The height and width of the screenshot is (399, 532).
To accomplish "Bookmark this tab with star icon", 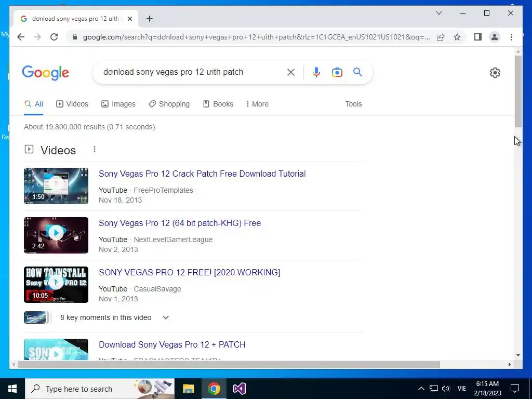I will 457,37.
